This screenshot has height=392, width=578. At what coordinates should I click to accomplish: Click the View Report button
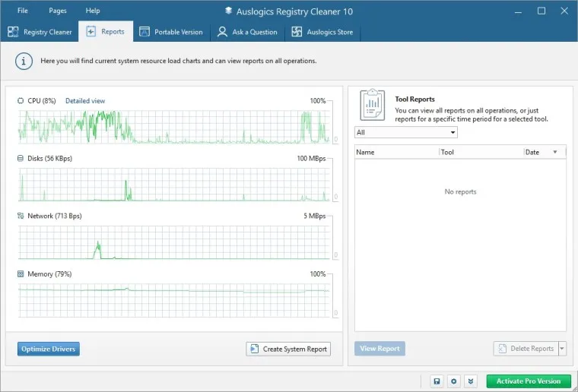(380, 349)
